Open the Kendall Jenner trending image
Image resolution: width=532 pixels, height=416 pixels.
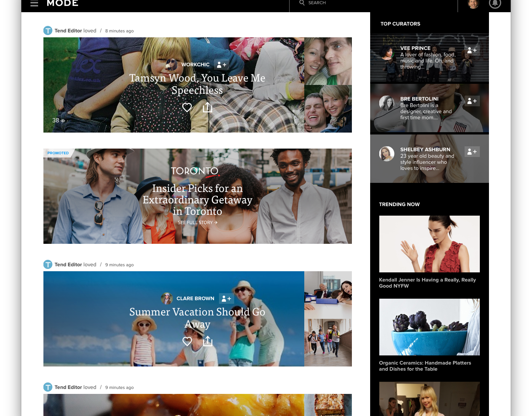[x=429, y=244]
